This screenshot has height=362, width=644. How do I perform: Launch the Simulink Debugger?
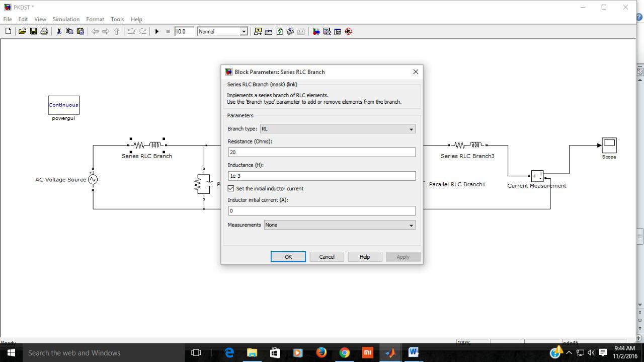point(348,31)
